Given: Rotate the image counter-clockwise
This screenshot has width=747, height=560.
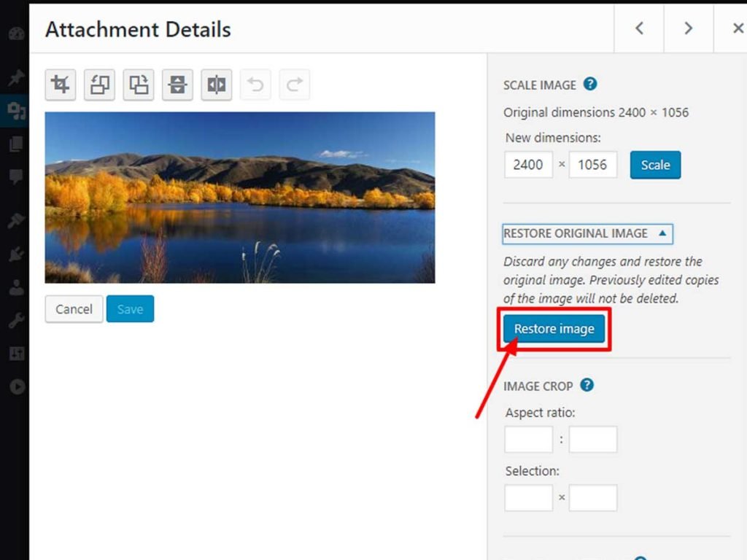Looking at the screenshot, I should (x=99, y=85).
